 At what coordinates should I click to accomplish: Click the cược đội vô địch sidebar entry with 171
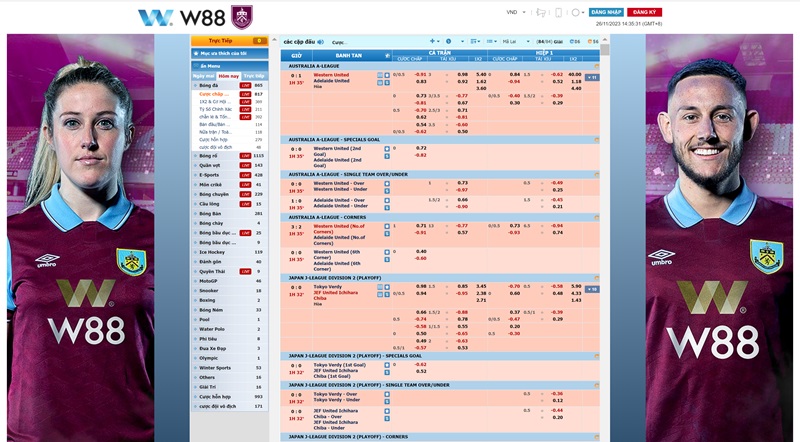click(230, 406)
